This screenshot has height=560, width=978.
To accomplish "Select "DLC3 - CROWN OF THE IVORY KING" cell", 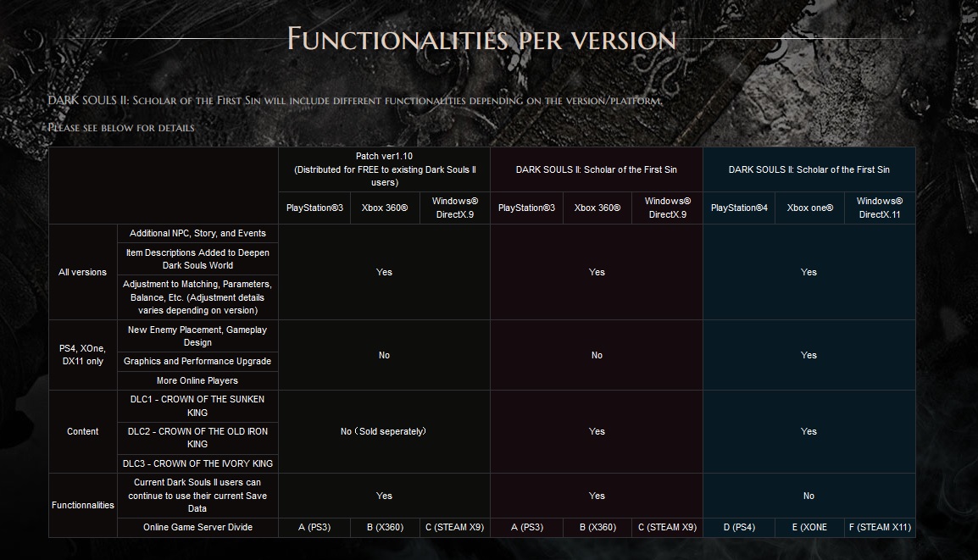I will point(197,463).
